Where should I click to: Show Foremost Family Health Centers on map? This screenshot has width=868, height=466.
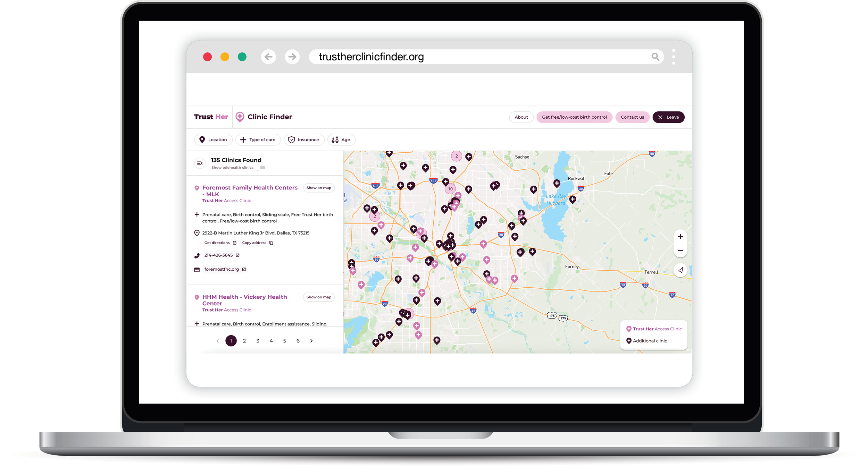tap(318, 188)
